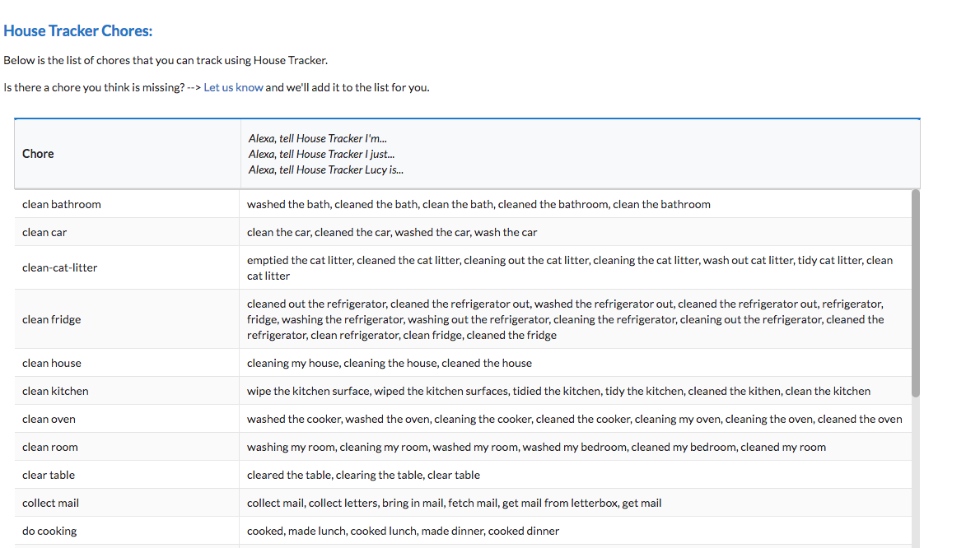This screenshot has width=980, height=548.
Task: Click the 'wipe the kitchen surface' phrases cell
Action: point(576,392)
